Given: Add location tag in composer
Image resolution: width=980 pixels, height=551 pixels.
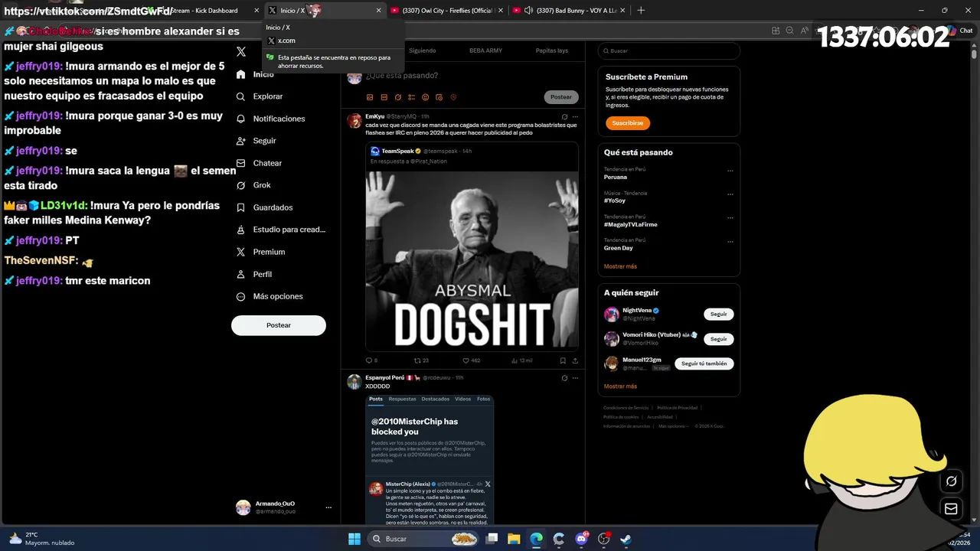Looking at the screenshot, I should [453, 97].
